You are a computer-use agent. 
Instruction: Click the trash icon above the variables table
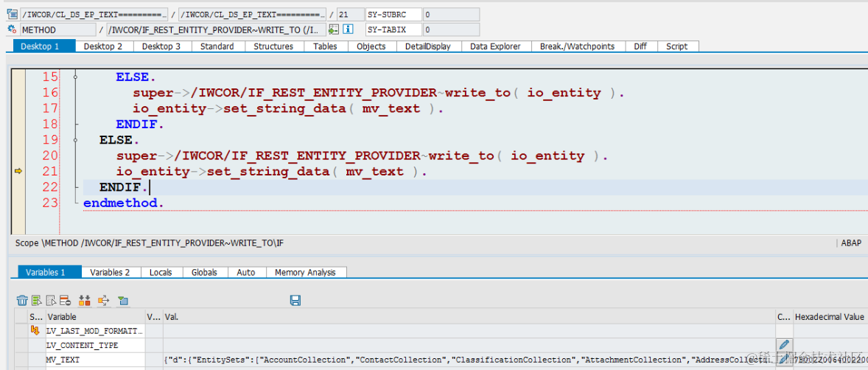pos(22,300)
